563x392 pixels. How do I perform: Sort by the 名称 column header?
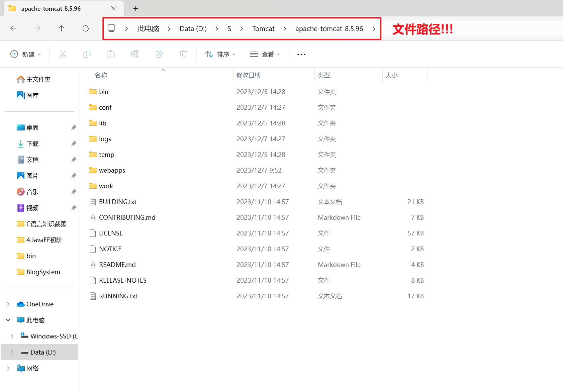pos(101,75)
